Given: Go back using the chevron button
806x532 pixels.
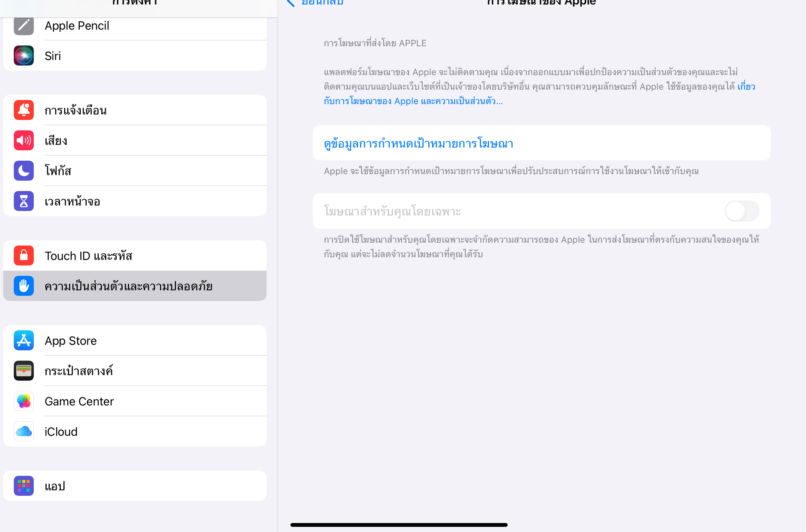Looking at the screenshot, I should [291, 3].
